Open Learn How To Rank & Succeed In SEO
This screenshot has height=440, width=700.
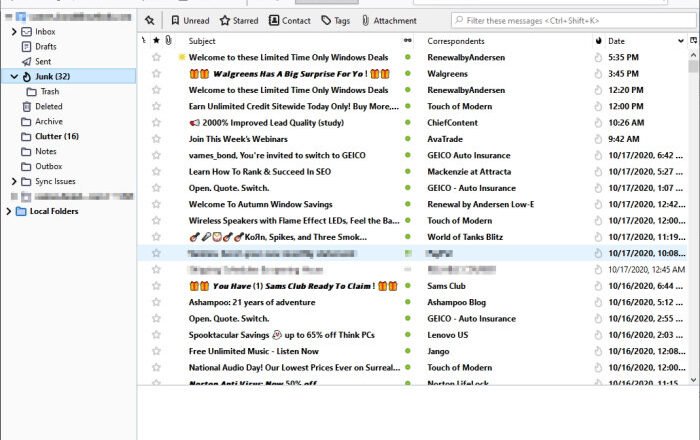[260, 171]
